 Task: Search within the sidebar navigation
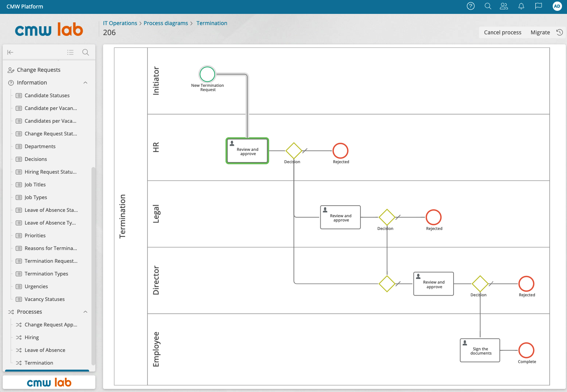(86, 52)
